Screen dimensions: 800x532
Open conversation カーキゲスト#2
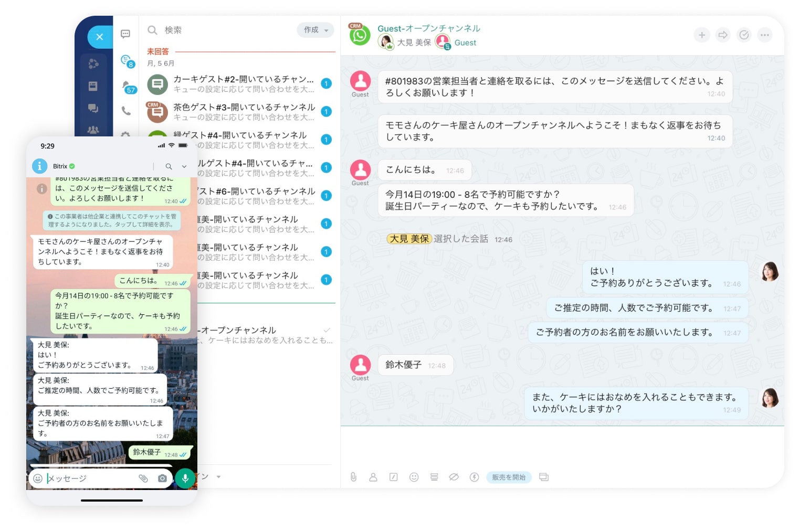pyautogui.click(x=240, y=84)
